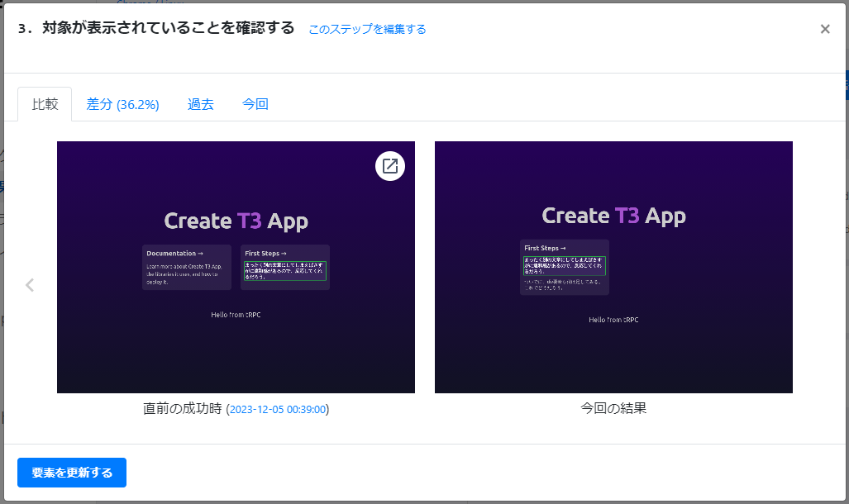Open the 今回 tab
Screen dimensions: 849x504
pos(255,104)
